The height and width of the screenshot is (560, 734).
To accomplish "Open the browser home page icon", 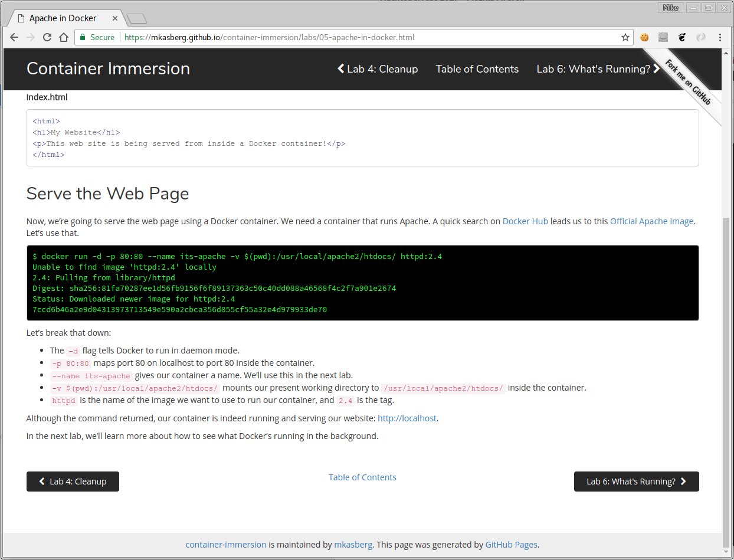I will [x=64, y=37].
